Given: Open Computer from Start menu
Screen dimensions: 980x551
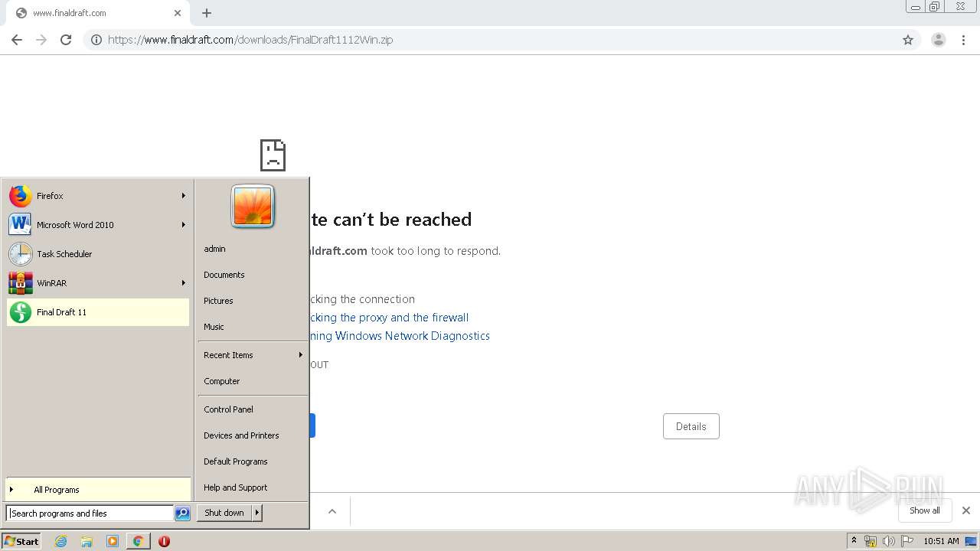Looking at the screenshot, I should [x=222, y=381].
